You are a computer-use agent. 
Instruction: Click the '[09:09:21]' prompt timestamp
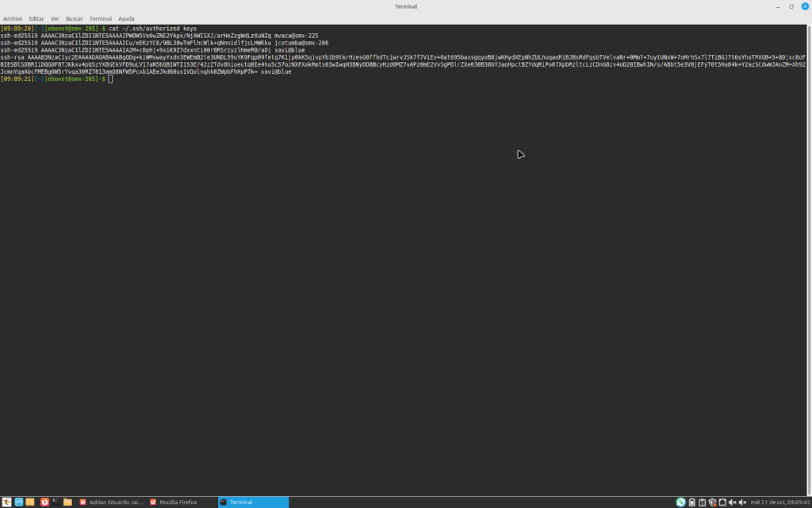click(17, 79)
